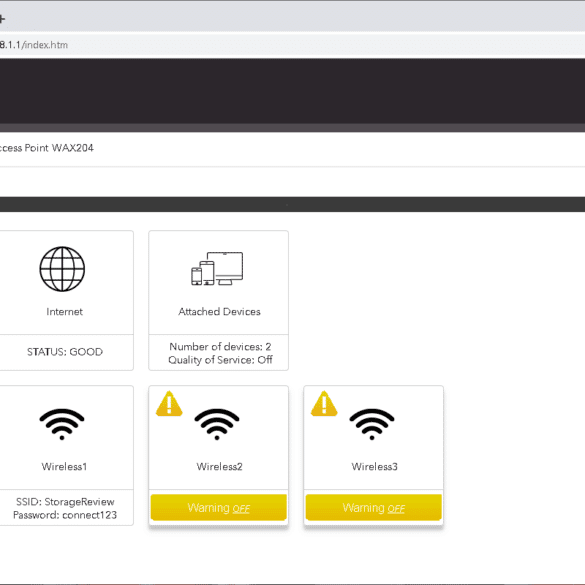The height and width of the screenshot is (585, 585).
Task: Click the Wireless2 label
Action: click(x=219, y=466)
